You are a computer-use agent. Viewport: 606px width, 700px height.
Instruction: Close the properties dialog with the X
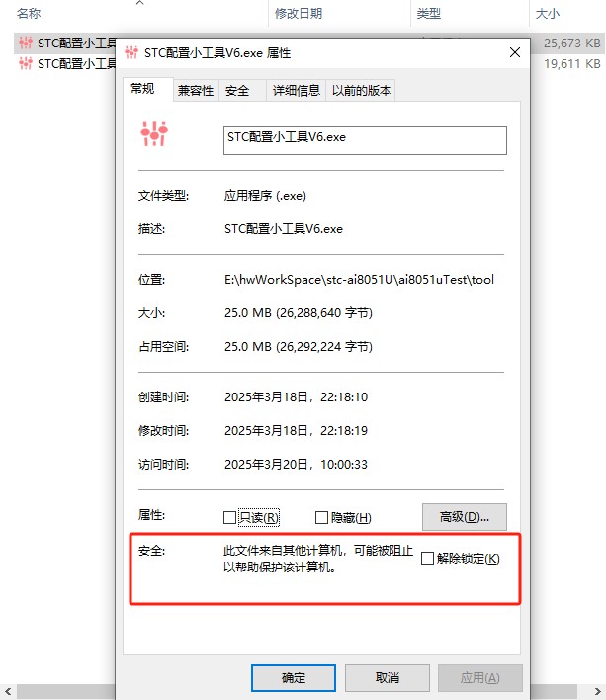[x=514, y=52]
